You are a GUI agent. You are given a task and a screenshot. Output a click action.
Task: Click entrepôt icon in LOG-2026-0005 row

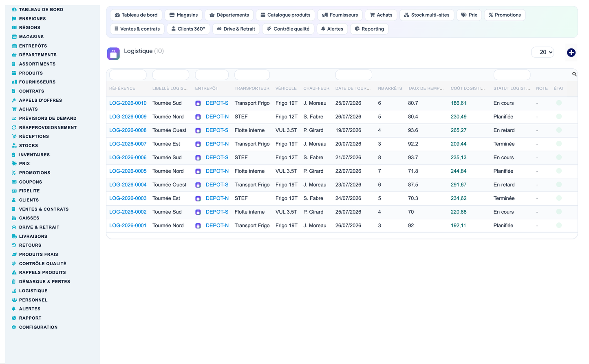[x=198, y=171]
